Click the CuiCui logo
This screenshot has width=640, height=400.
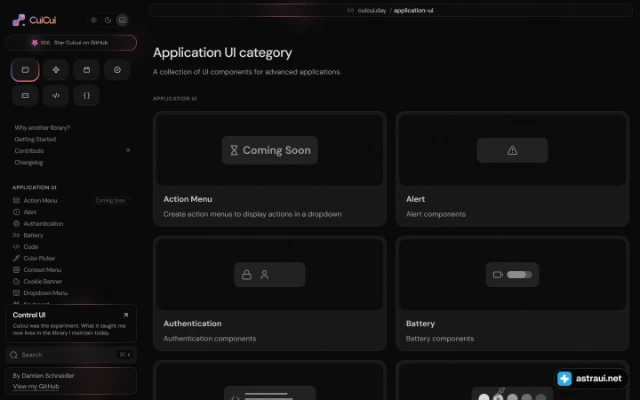[34, 20]
